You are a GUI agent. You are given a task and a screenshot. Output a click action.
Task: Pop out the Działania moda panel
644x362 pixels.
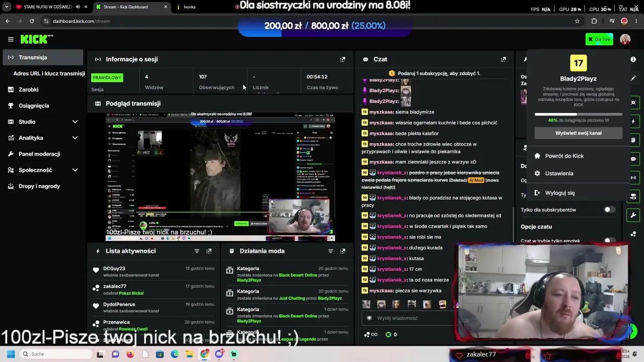pos(343,251)
